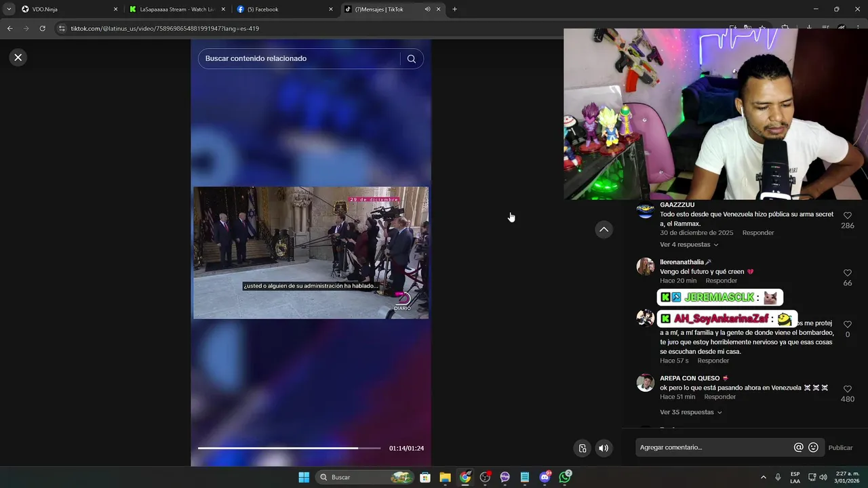Screen dimensions: 868x488
Task: Show hidden system tray icons
Action: point(763,477)
